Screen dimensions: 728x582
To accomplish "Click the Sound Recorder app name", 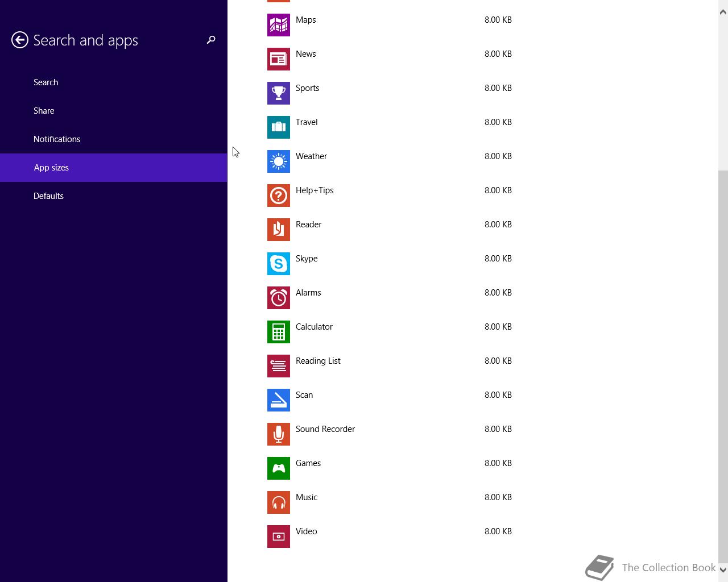I will 325,429.
